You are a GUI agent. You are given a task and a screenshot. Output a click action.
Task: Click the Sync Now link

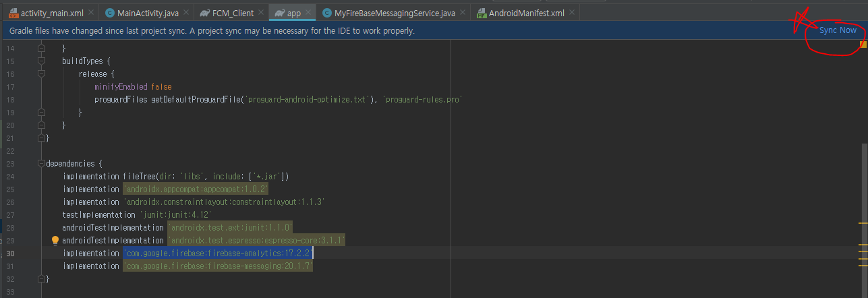pos(838,30)
